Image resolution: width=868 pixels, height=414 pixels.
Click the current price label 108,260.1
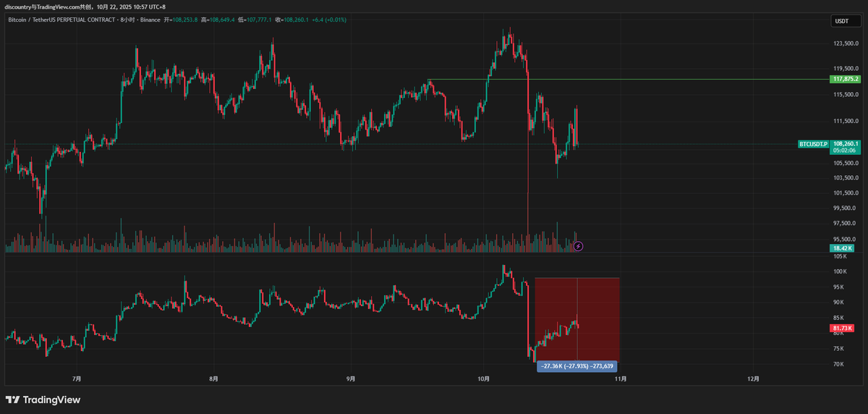(846, 144)
